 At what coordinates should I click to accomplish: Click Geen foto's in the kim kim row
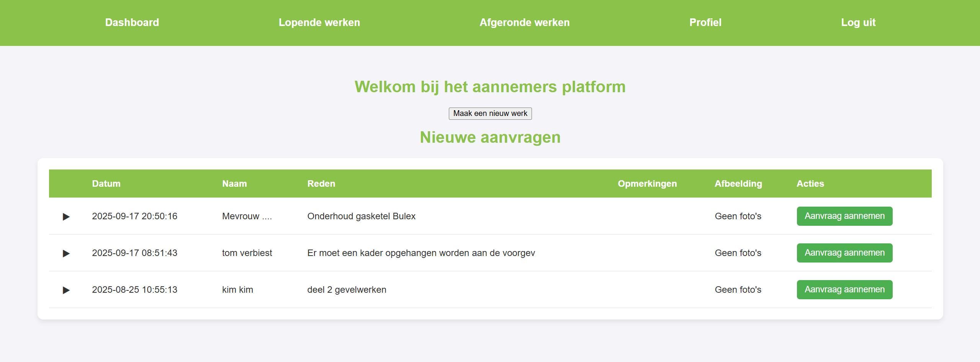[738, 290]
